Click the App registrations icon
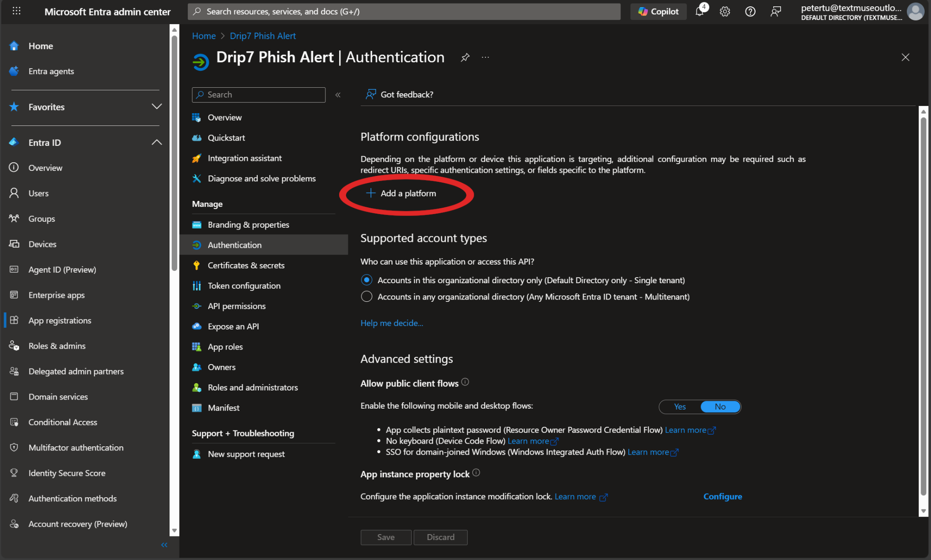This screenshot has width=931, height=560. (14, 320)
